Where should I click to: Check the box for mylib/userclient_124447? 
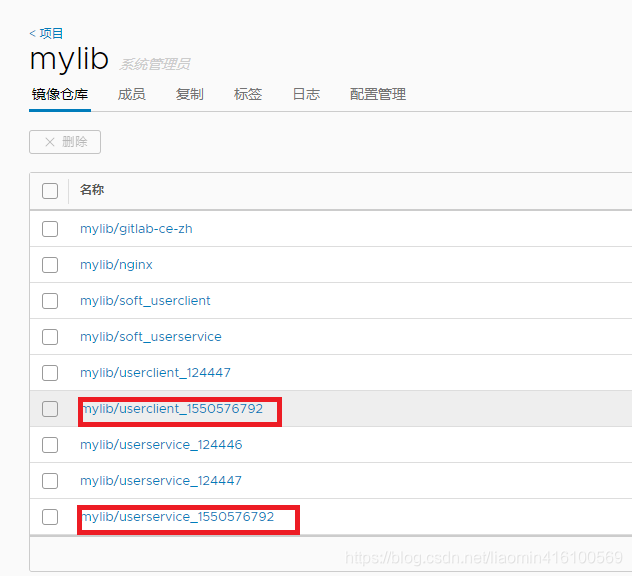pyautogui.click(x=50, y=373)
